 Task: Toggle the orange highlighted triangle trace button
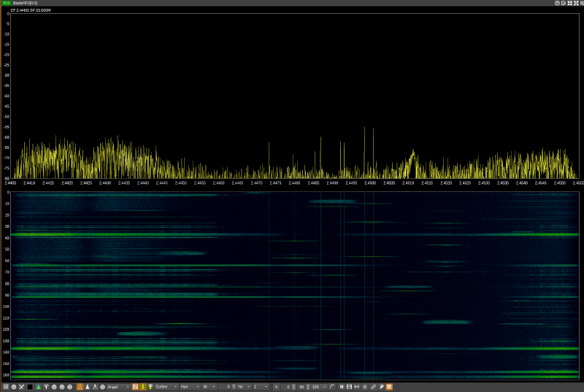[80, 386]
